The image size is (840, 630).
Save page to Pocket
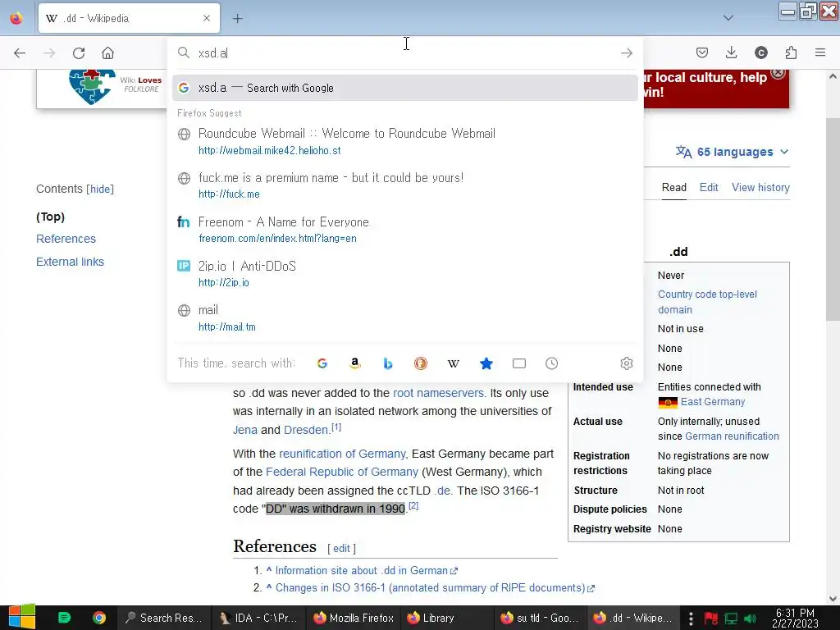[702, 52]
